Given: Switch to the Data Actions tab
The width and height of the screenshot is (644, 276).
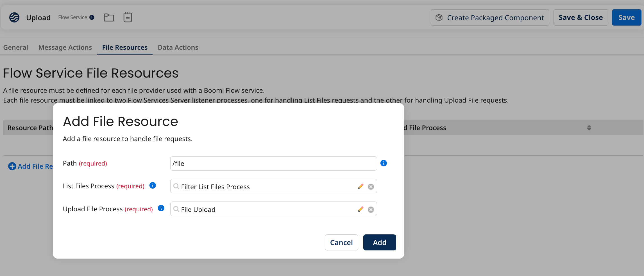Looking at the screenshot, I should (178, 47).
